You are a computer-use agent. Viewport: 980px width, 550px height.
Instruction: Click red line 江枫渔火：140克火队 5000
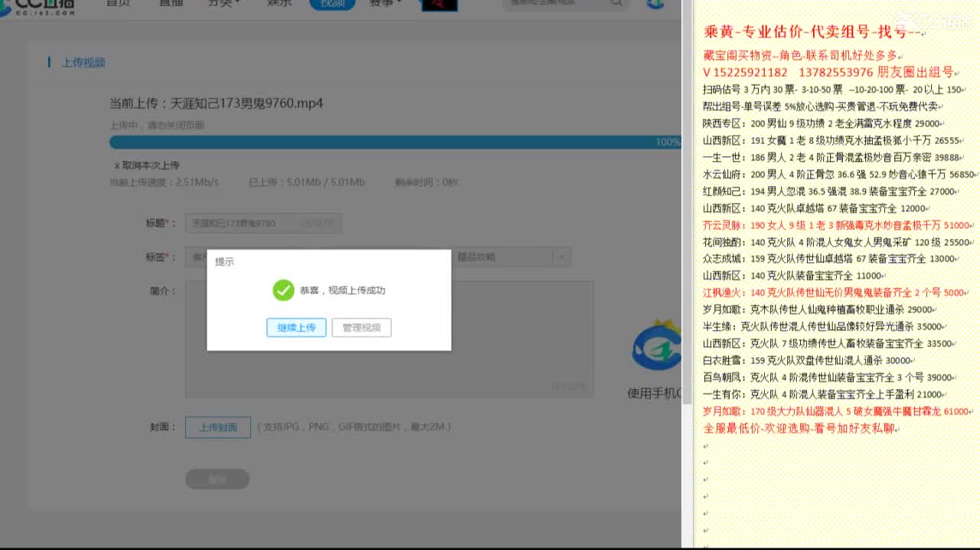pyautogui.click(x=834, y=293)
